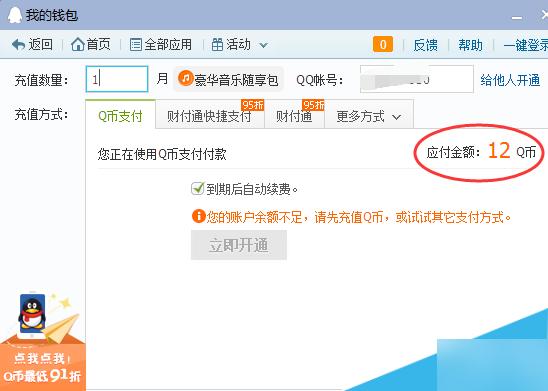Expand 更多方式 payment options dropdown
This screenshot has width=548, height=391.
pos(369,116)
